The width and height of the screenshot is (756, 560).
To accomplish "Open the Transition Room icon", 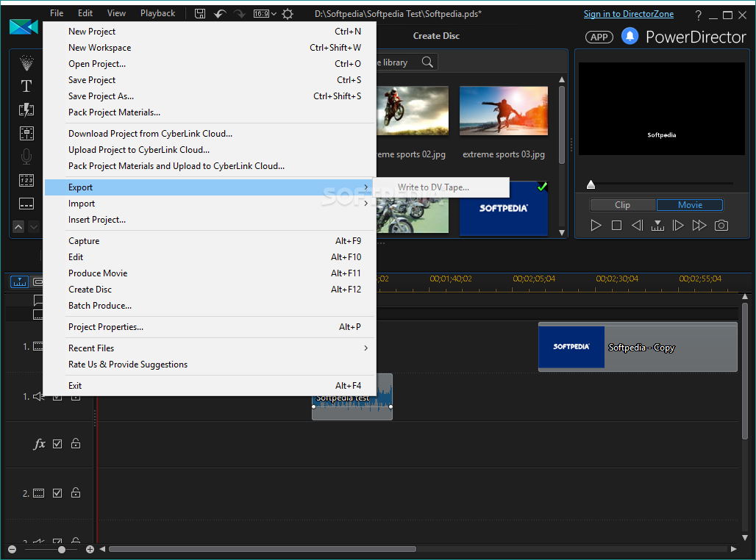I will click(26, 110).
